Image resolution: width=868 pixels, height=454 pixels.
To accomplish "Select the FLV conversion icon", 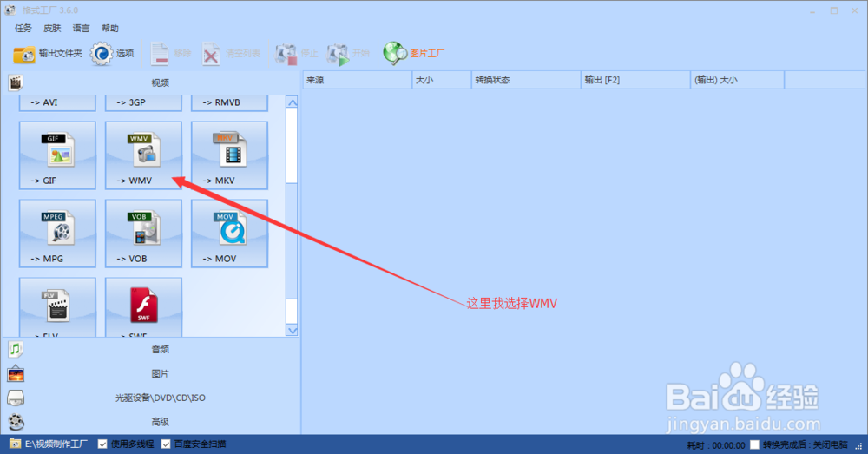I will pos(57,307).
